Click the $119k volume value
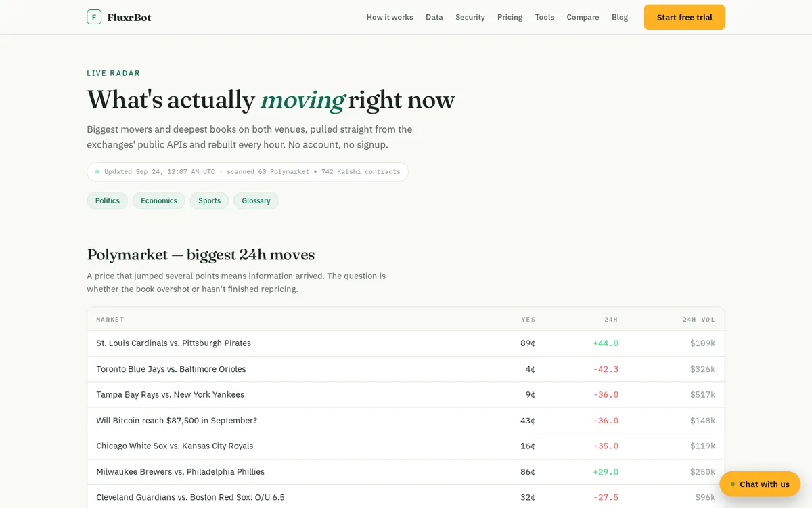This screenshot has width=812, height=508. coord(702,446)
